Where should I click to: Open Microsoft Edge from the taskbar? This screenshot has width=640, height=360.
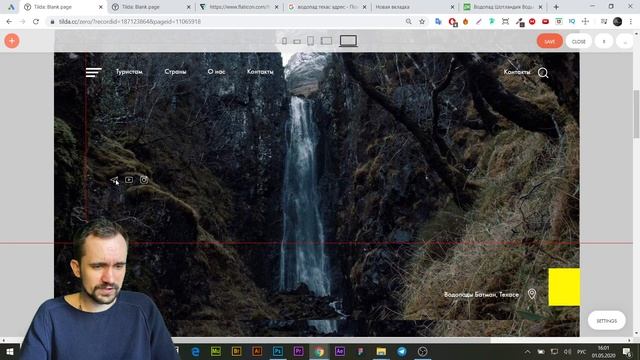click(x=196, y=351)
